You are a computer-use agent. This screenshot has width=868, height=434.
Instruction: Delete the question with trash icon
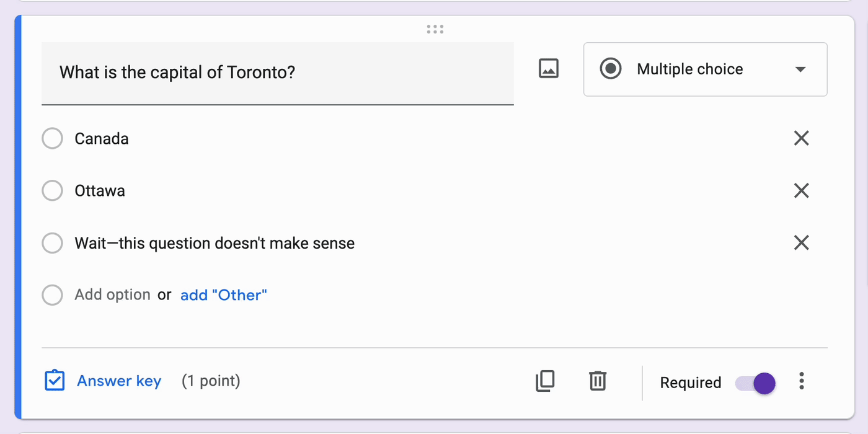(x=598, y=381)
